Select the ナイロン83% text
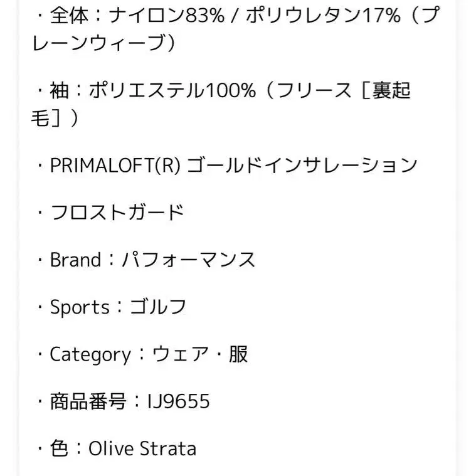This screenshot has height=476, width=476. 166,15
